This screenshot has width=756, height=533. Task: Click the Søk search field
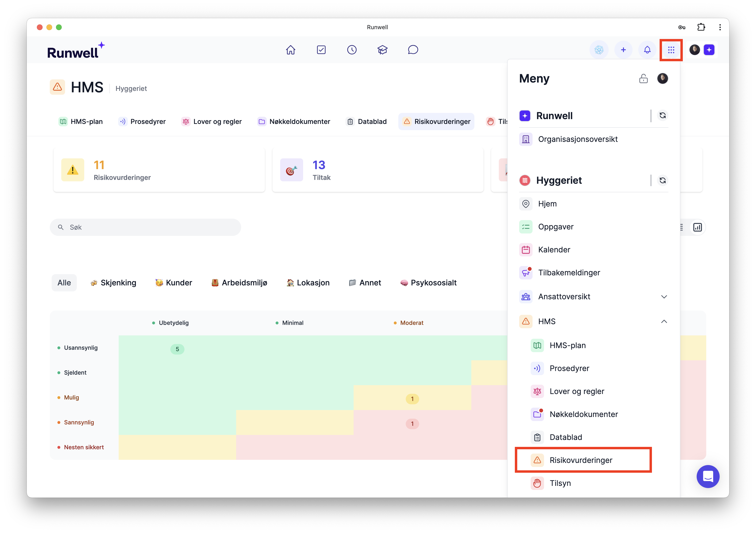145,227
